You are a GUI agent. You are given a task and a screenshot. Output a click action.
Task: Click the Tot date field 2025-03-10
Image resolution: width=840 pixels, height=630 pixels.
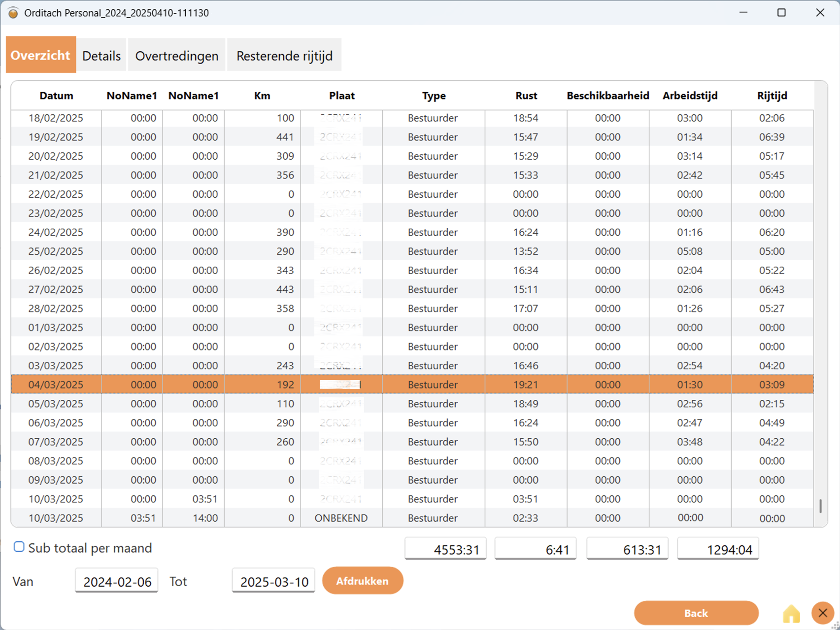tap(273, 581)
